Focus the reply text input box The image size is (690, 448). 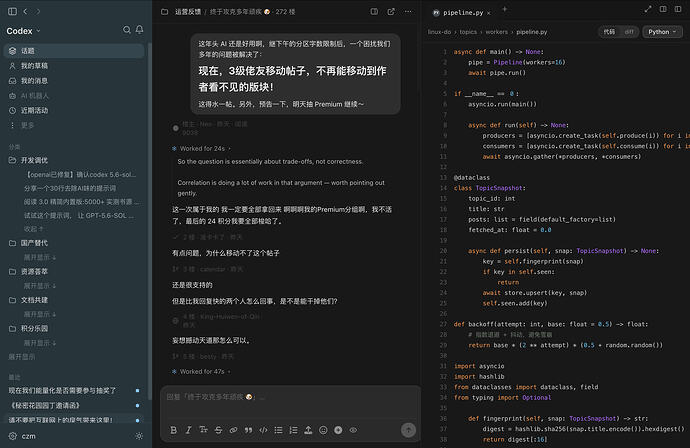290,403
